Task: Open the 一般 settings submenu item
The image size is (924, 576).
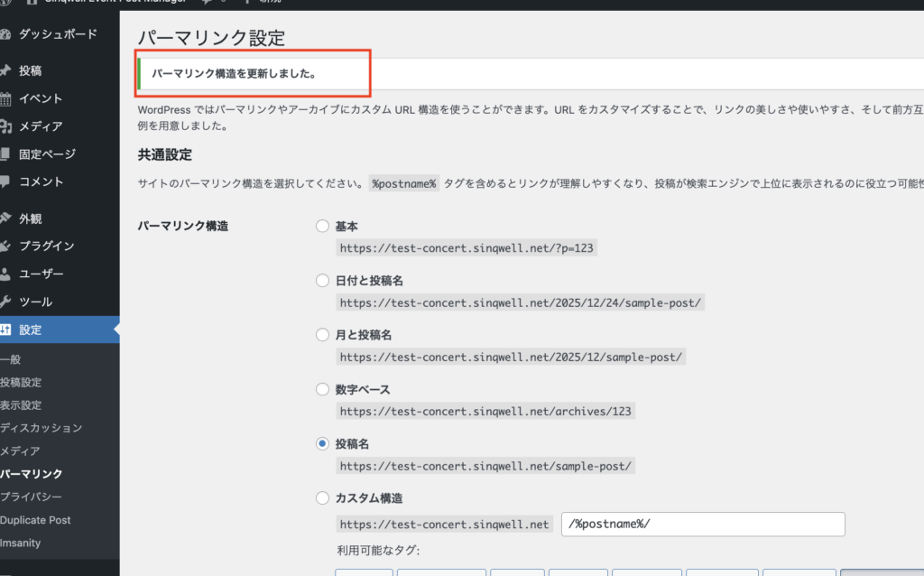Action: pyautogui.click(x=11, y=359)
